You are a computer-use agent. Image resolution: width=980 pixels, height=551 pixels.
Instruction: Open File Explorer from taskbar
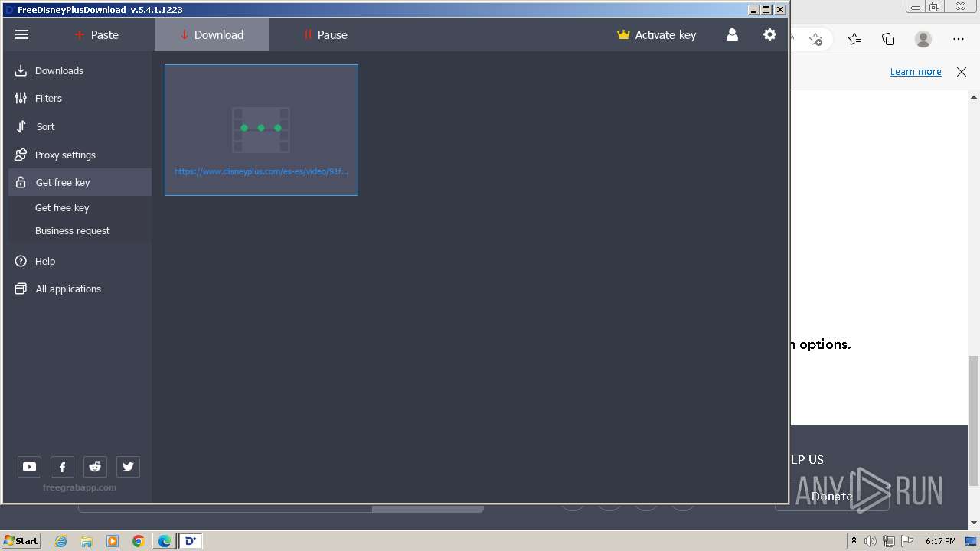click(87, 541)
